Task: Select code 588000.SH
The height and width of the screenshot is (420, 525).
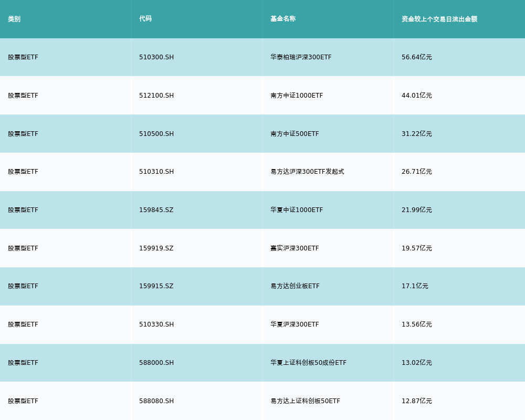Action: [156, 363]
